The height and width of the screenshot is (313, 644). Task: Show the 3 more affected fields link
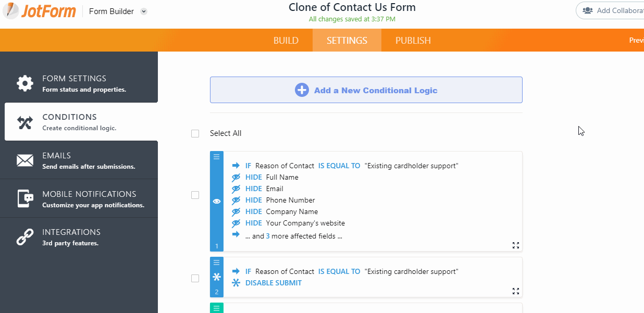point(268,236)
